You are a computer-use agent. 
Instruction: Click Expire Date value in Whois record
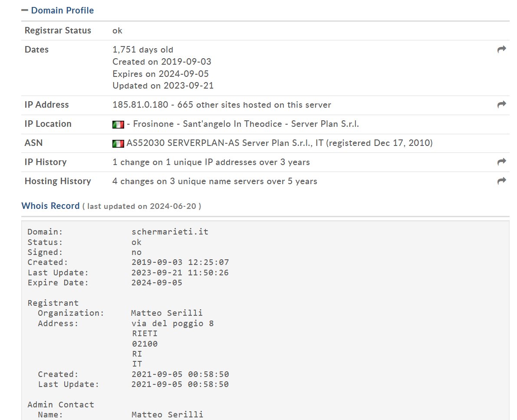tap(157, 283)
